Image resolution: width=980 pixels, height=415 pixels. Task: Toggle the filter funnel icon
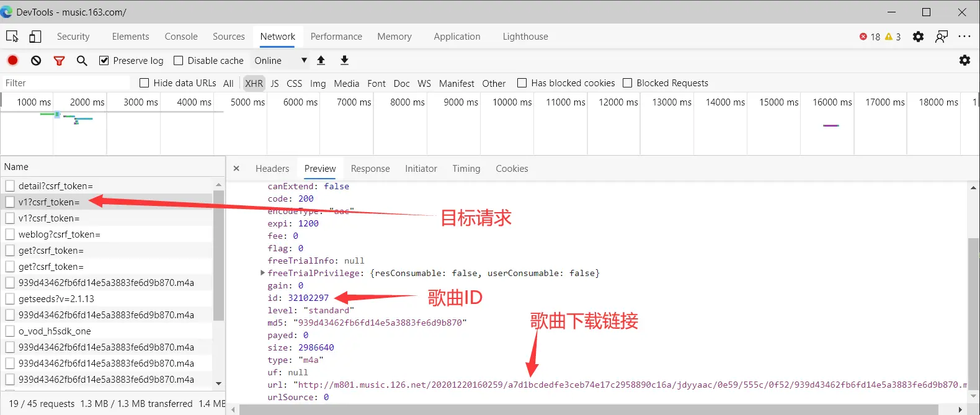point(59,60)
